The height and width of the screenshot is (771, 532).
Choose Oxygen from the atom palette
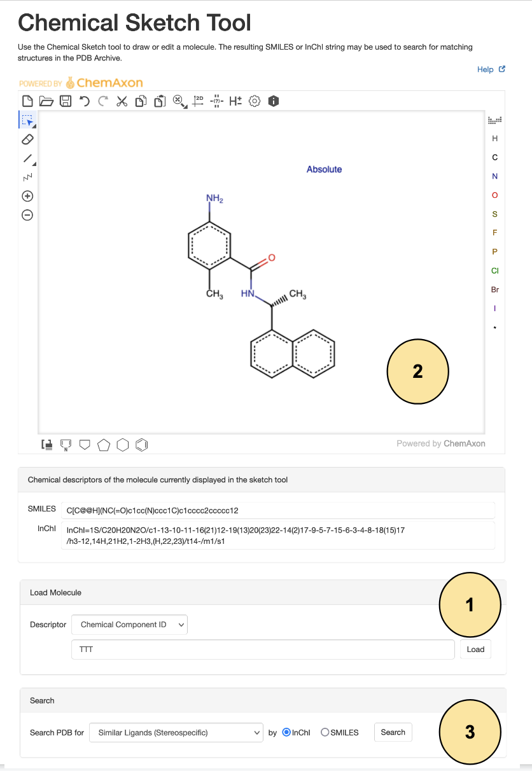pos(495,195)
